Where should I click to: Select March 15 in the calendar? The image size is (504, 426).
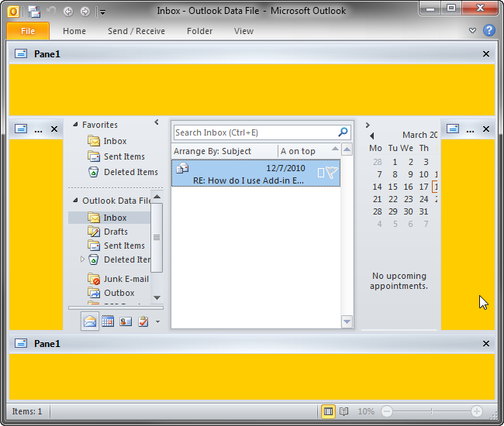coord(393,187)
